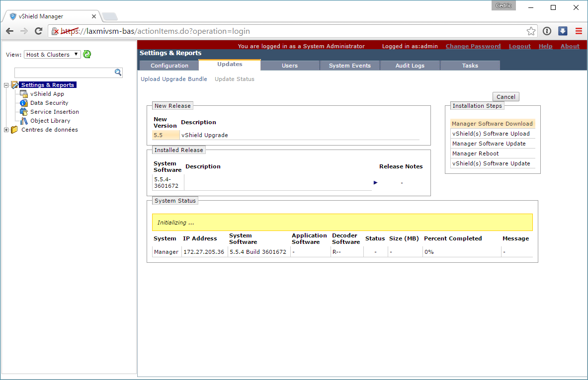The image size is (588, 380).
Task: Open the Help link
Action: pyautogui.click(x=546, y=46)
